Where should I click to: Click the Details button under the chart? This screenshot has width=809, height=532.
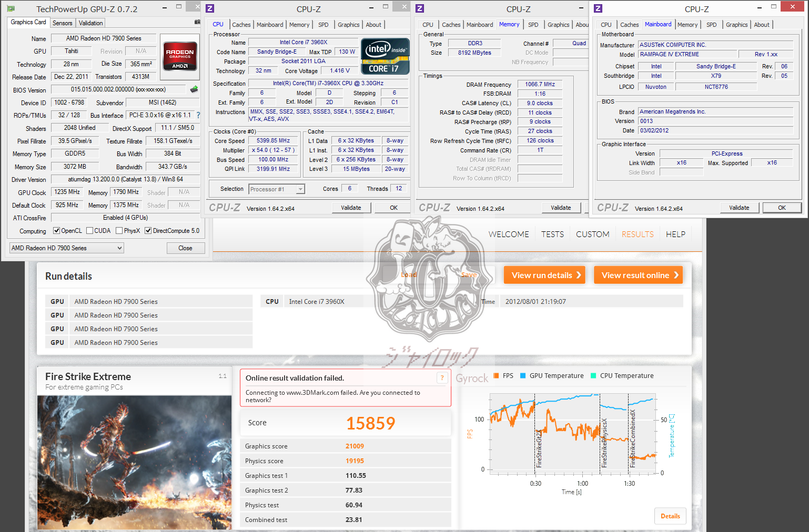670,516
